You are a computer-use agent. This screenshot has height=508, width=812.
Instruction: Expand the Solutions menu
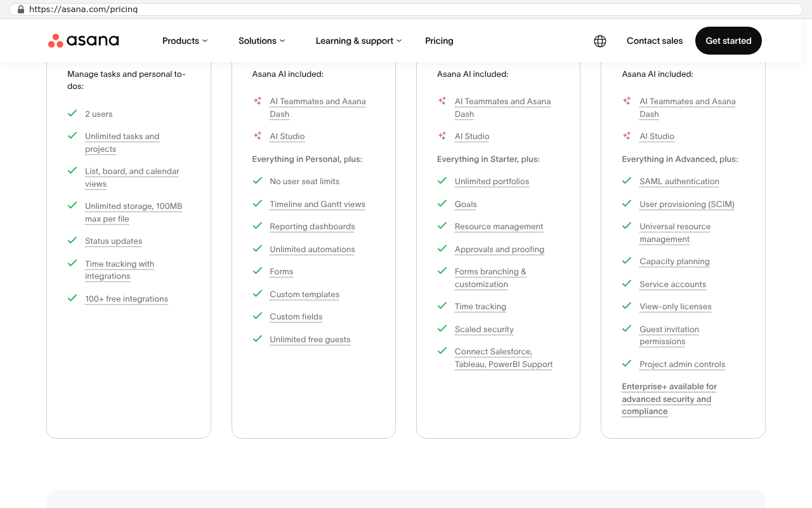[261, 41]
